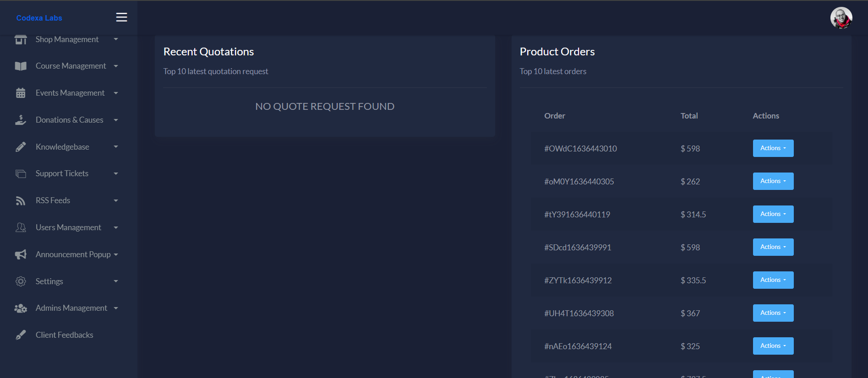Click order number #UH4T1636439308

pyautogui.click(x=579, y=313)
